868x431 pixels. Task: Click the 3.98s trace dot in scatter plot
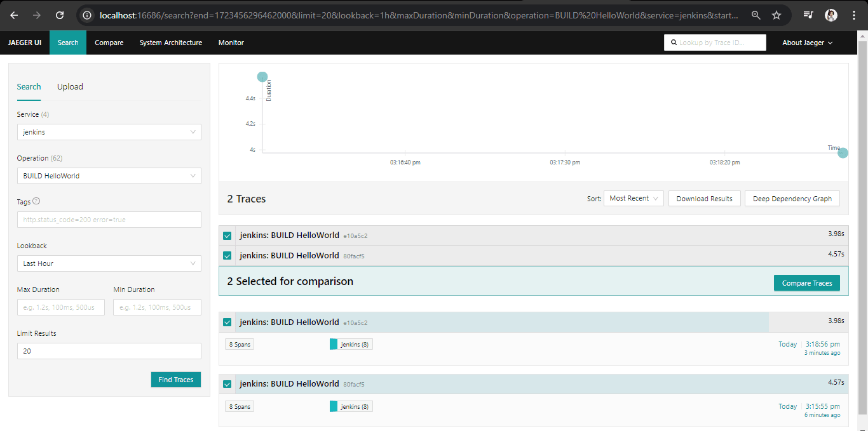[843, 153]
